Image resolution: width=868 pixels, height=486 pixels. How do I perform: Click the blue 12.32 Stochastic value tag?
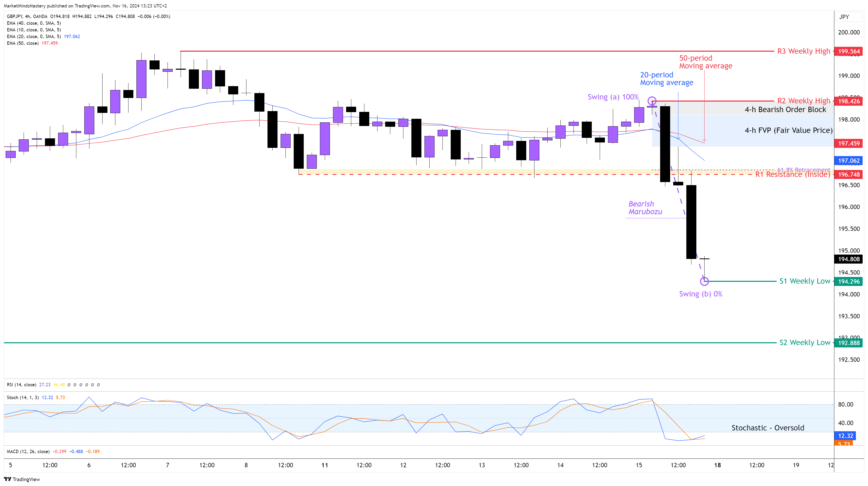tap(845, 436)
